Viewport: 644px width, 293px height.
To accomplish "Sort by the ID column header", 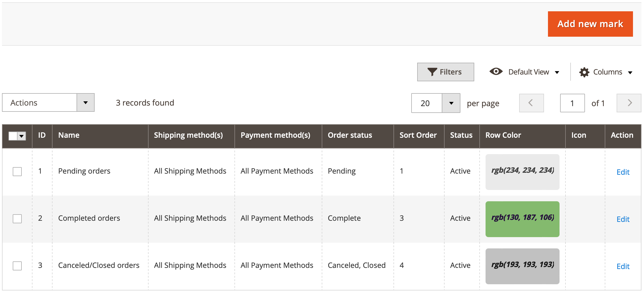I will tap(42, 136).
